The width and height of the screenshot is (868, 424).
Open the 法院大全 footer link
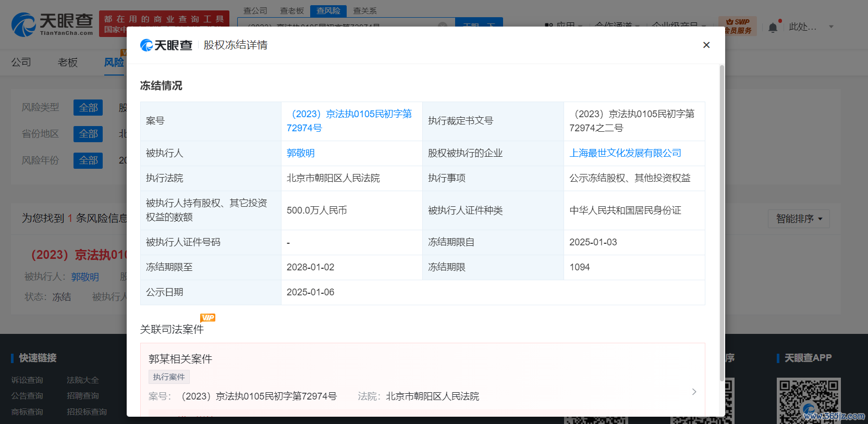coord(82,380)
